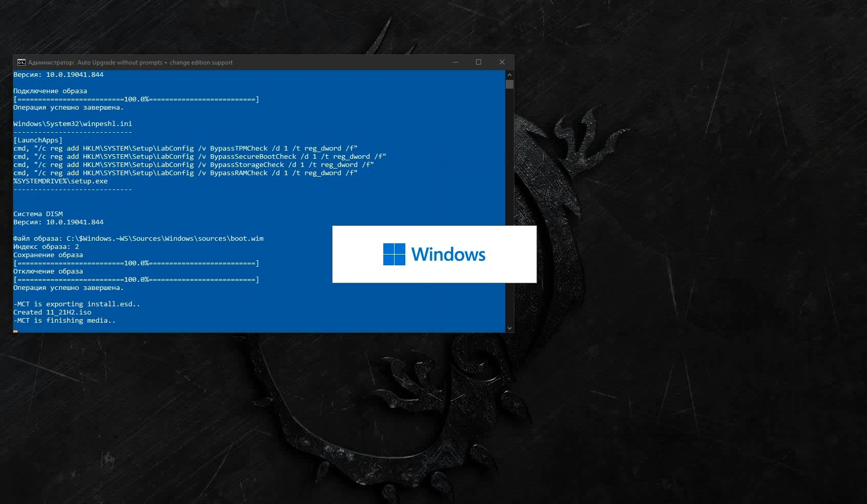Image resolution: width=867 pixels, height=504 pixels.
Task: Click the progress bar under 'Сохранение образа'
Action: click(136, 263)
